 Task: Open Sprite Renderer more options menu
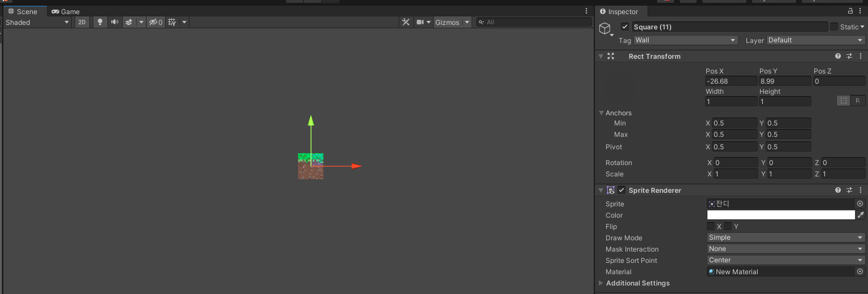(861, 191)
